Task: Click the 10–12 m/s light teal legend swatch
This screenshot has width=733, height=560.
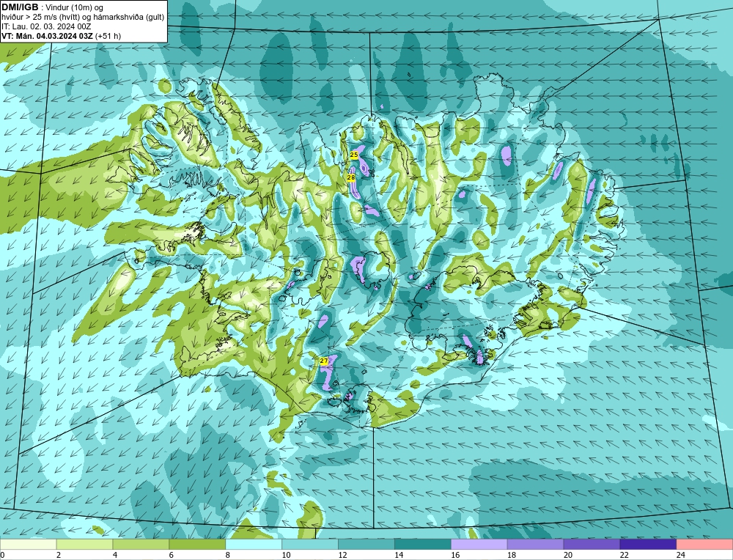Action: click(310, 544)
